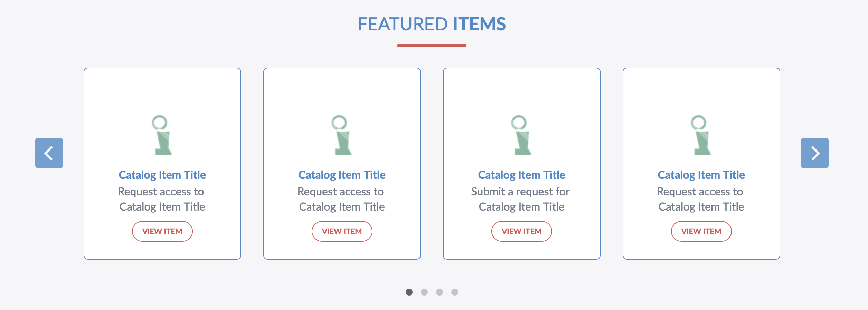
Task: Select the second carousel pagination dot
Action: [425, 292]
